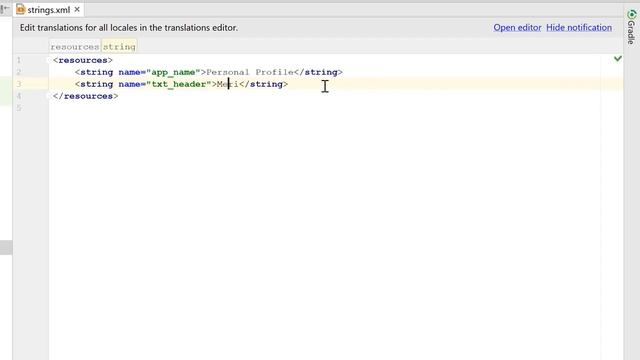This screenshot has width=640, height=360.
Task: Close the strings.xml tab
Action: [x=77, y=9]
